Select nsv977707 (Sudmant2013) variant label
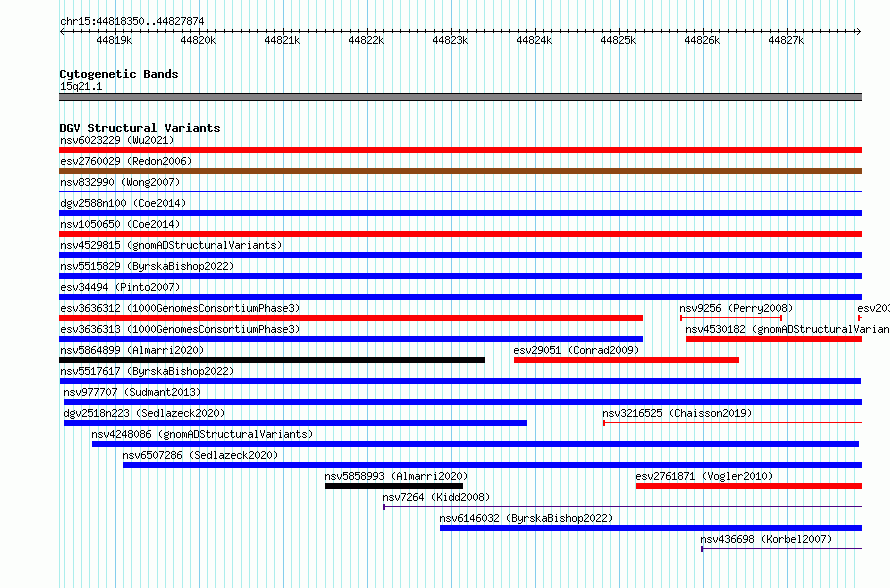890x588 pixels. pyautogui.click(x=132, y=392)
